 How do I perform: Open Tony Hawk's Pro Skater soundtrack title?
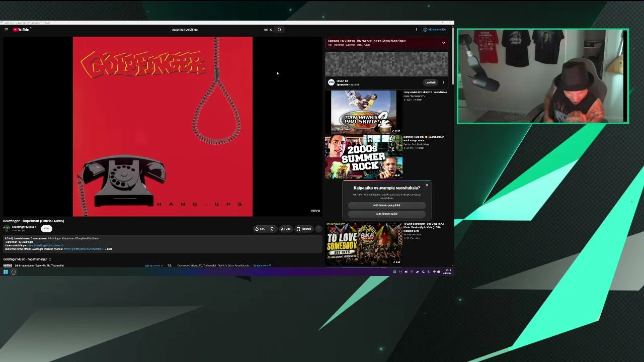pos(425,93)
